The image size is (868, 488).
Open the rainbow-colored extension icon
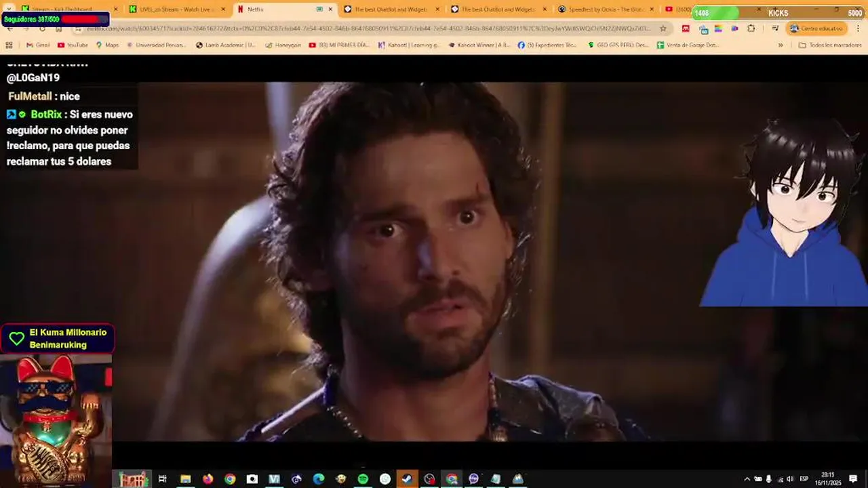click(718, 28)
